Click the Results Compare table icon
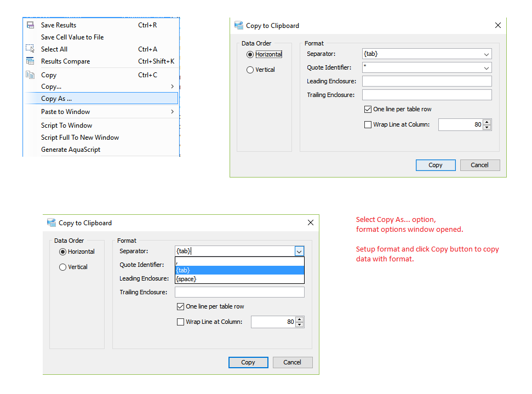The image size is (532, 394). tap(30, 61)
